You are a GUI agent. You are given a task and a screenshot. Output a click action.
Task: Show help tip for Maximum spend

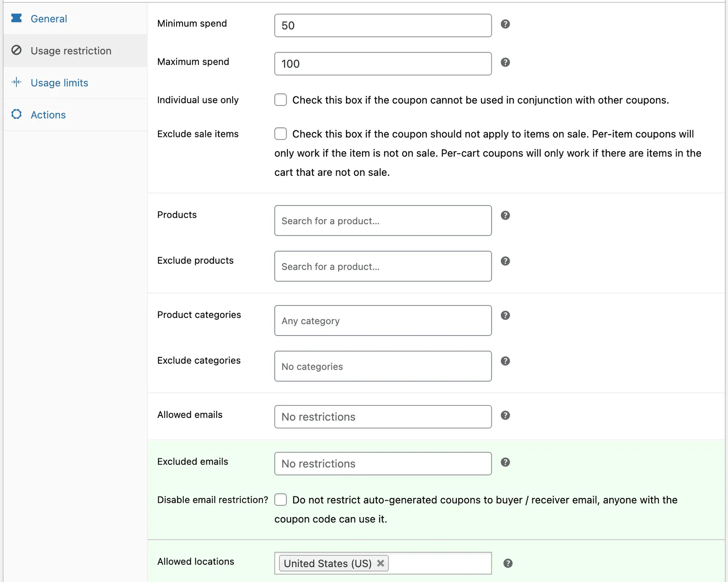click(x=505, y=62)
